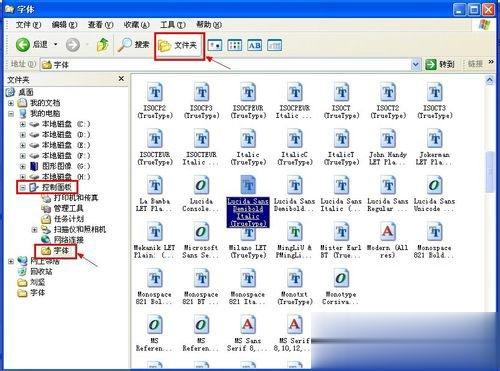Switch to large icons view
This screenshot has height=371, width=500.
pos(215,45)
